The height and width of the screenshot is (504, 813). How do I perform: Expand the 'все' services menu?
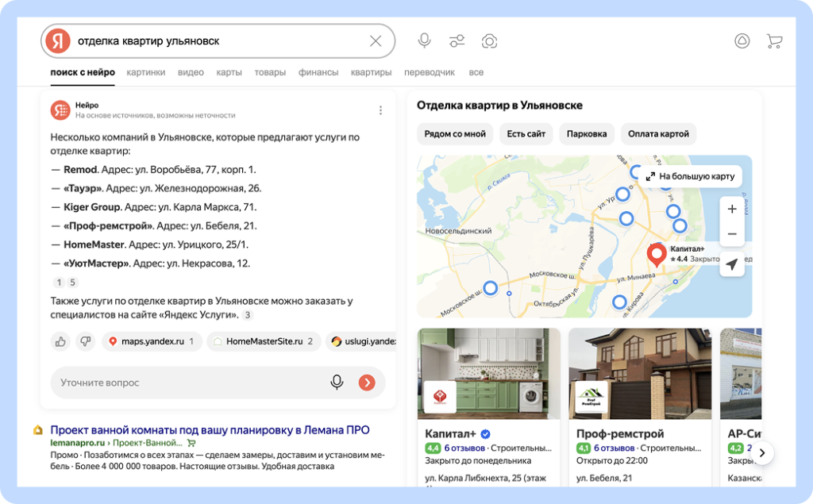476,72
